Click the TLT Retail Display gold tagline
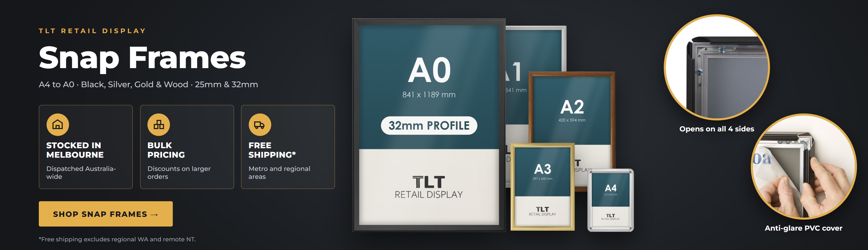 click(92, 31)
